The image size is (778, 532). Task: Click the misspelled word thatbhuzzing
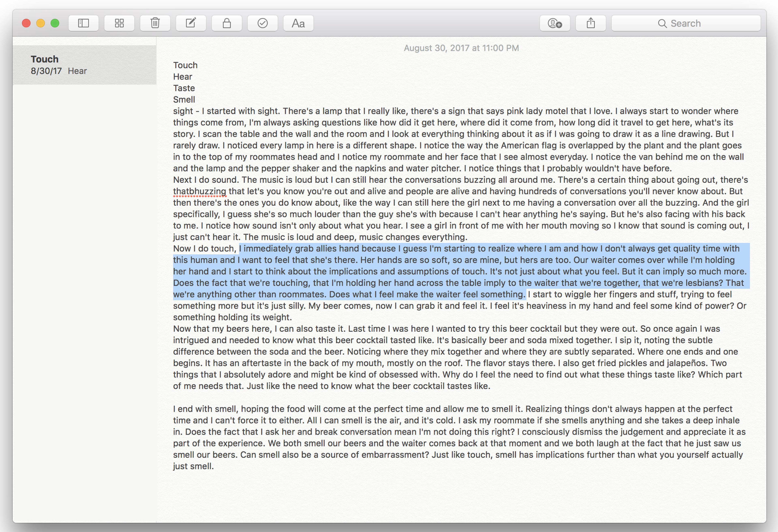click(200, 191)
